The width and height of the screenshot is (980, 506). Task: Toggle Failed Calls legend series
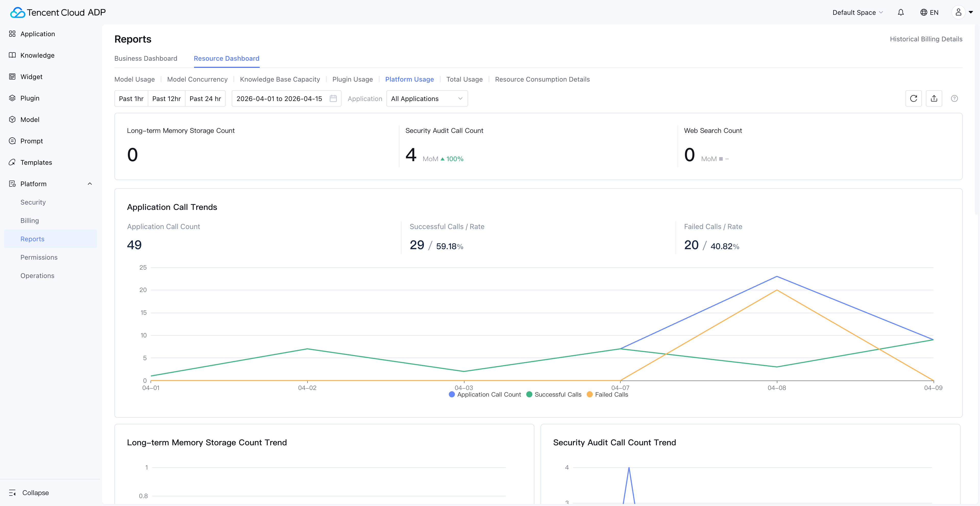pos(607,395)
